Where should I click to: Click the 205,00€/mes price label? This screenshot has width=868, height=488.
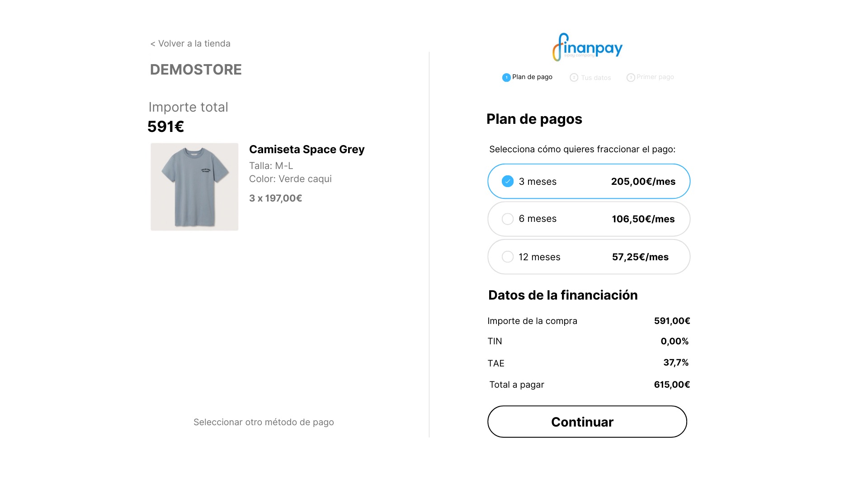pyautogui.click(x=643, y=181)
